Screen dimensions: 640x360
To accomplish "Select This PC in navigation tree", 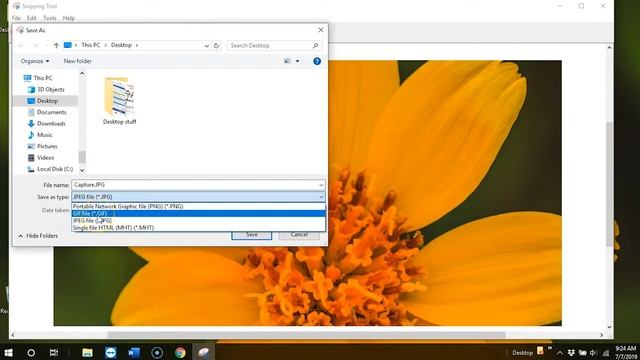I will pos(43,78).
